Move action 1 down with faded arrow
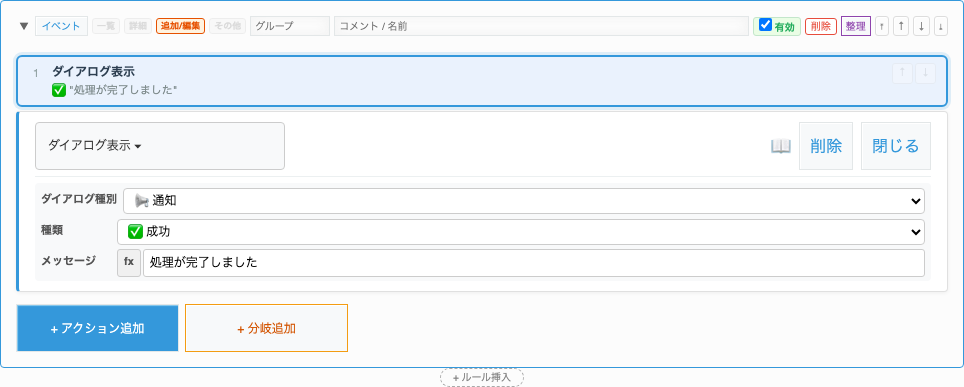 [x=925, y=73]
